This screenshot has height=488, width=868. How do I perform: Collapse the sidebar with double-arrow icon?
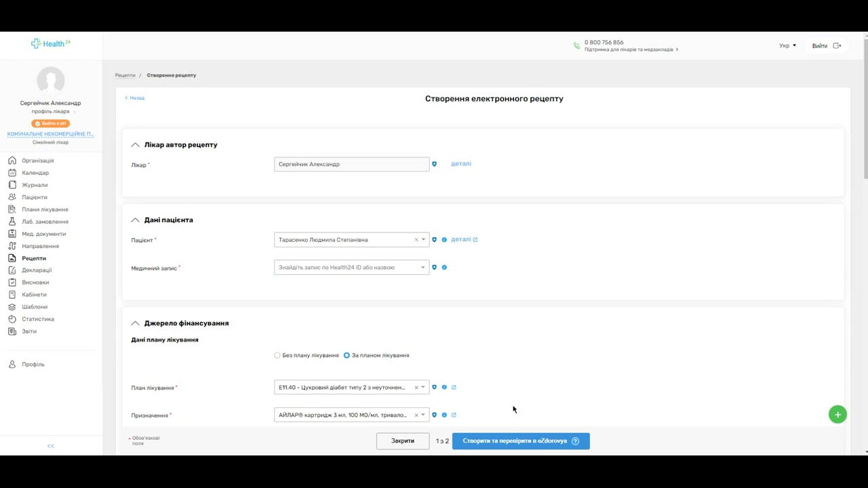51,446
